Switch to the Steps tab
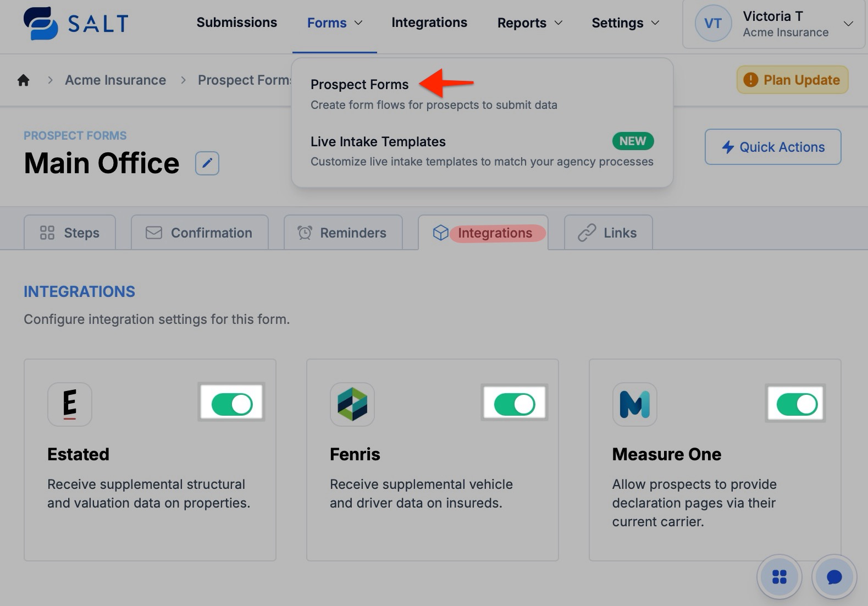This screenshot has height=606, width=868. tap(70, 233)
